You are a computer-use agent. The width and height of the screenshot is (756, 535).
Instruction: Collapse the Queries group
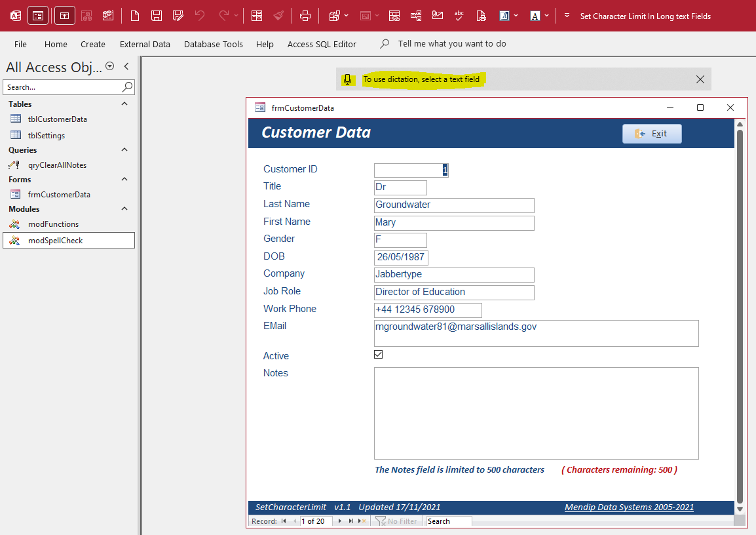124,149
